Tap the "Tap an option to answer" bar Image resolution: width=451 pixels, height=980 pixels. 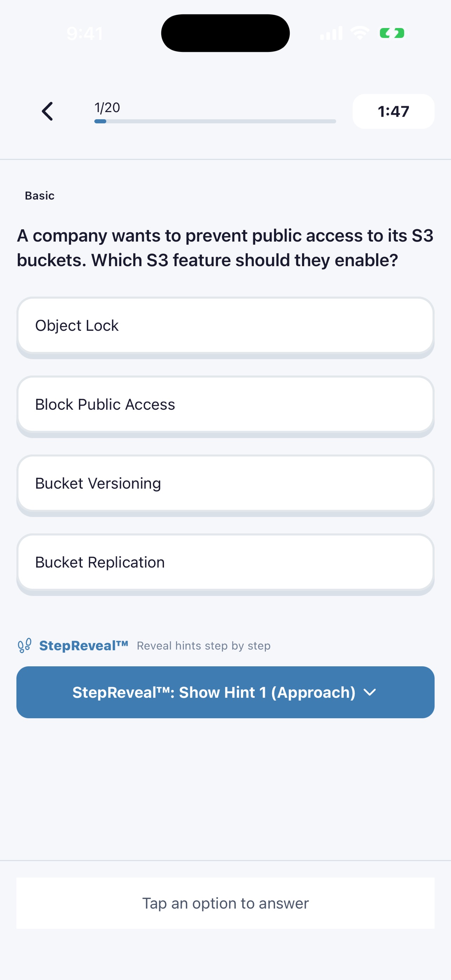pyautogui.click(x=226, y=903)
